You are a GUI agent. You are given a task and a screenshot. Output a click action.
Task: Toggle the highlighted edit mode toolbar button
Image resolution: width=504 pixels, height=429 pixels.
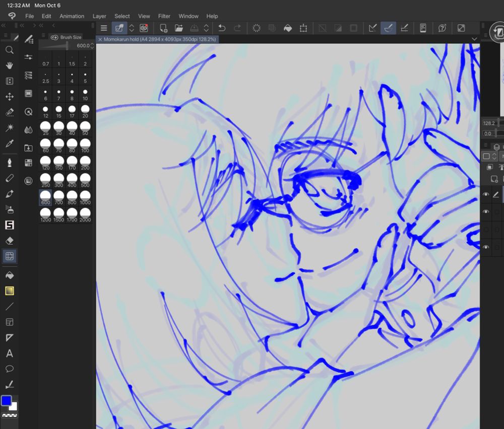point(119,28)
